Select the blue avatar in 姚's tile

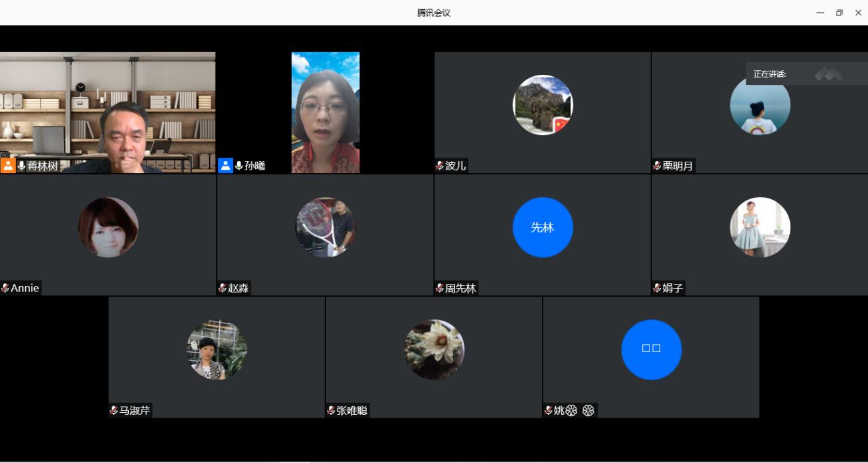(x=652, y=349)
